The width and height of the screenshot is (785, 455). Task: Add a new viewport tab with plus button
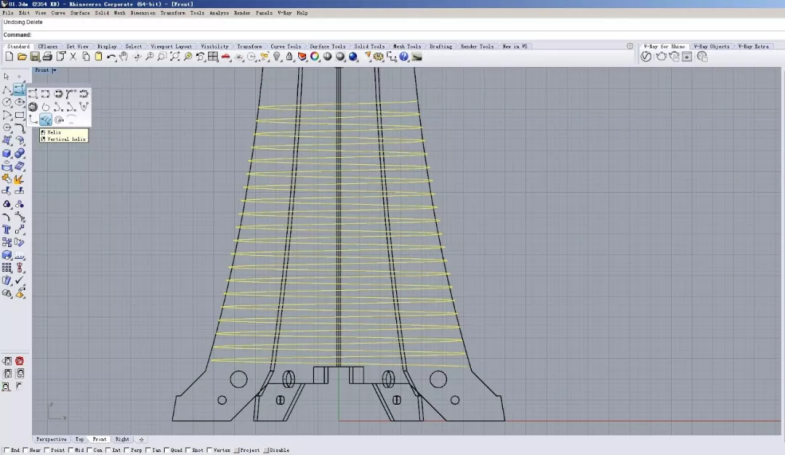pyautogui.click(x=141, y=439)
